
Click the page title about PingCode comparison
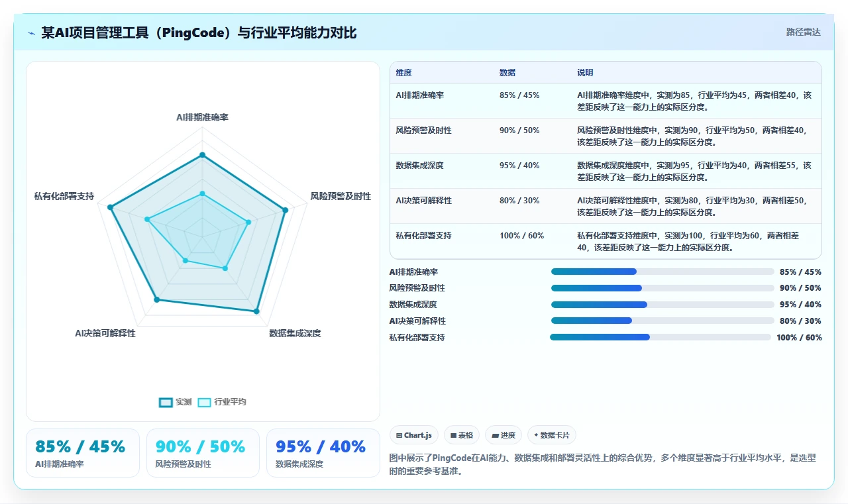pos(199,32)
